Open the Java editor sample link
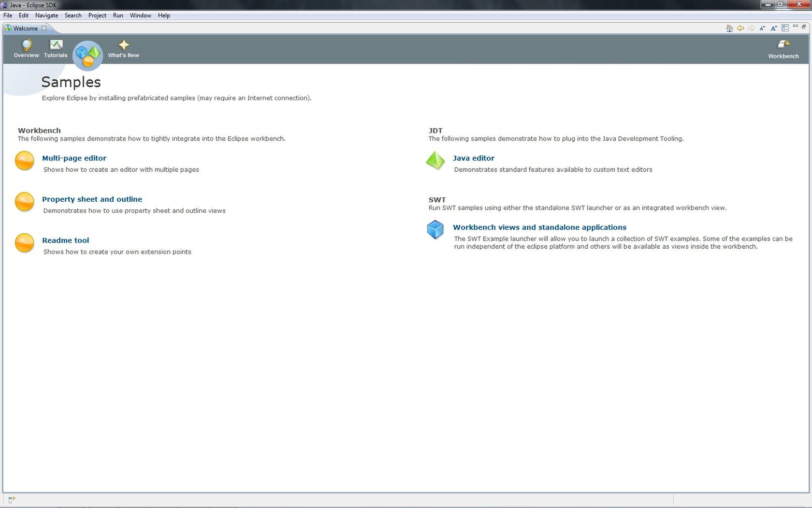The height and width of the screenshot is (508, 812). pos(474,158)
